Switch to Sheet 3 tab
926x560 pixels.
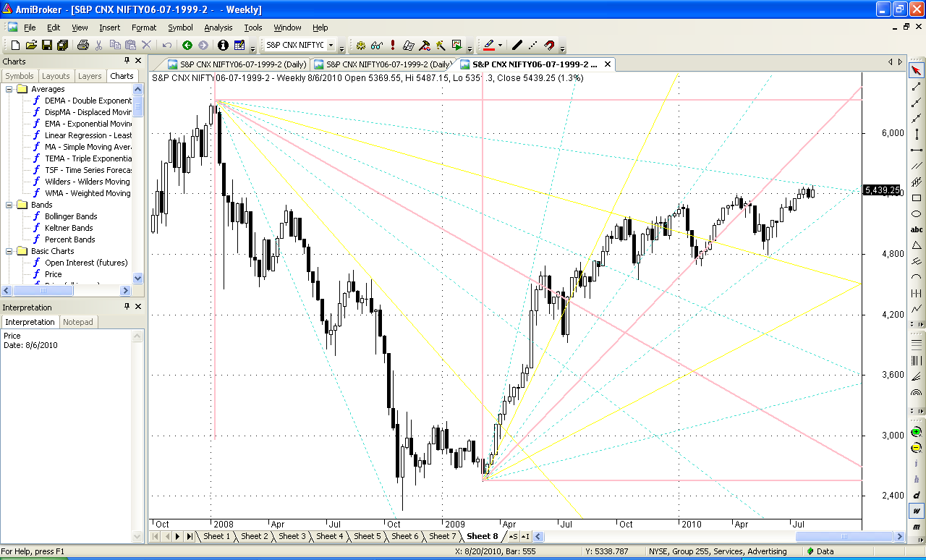coord(292,536)
